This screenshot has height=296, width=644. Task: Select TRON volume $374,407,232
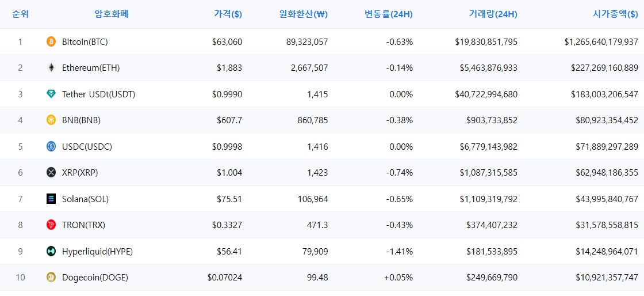click(x=492, y=225)
